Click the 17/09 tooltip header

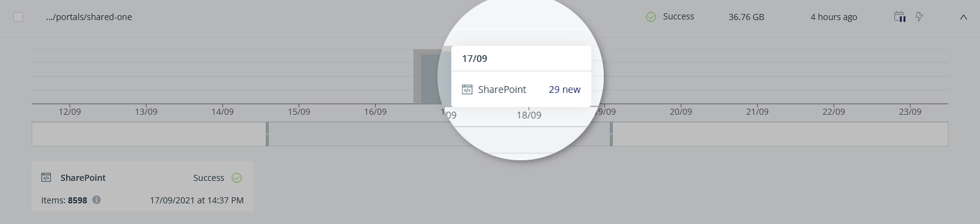click(475, 59)
